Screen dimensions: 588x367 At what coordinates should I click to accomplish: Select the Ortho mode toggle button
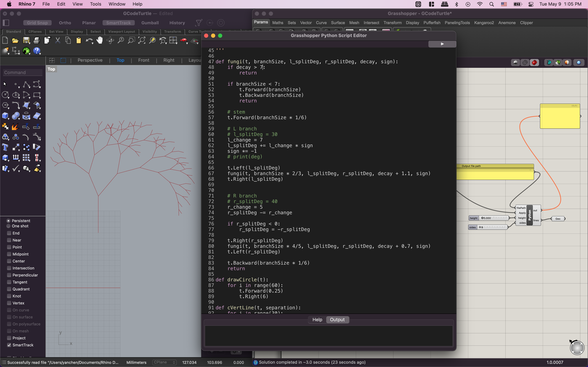[65, 23]
